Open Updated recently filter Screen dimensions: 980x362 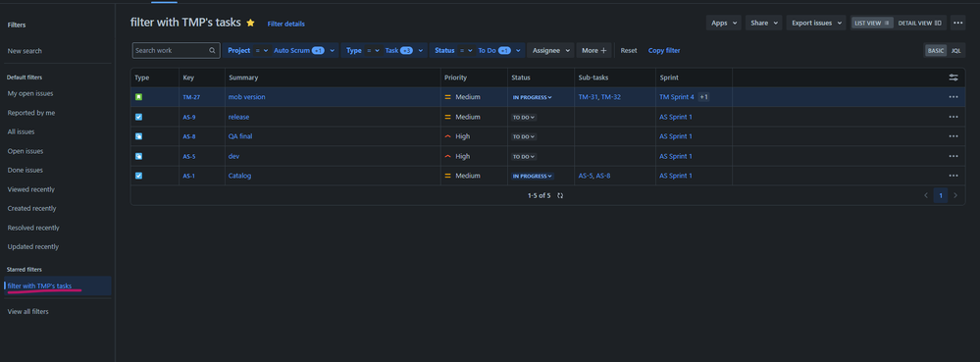pos(33,247)
